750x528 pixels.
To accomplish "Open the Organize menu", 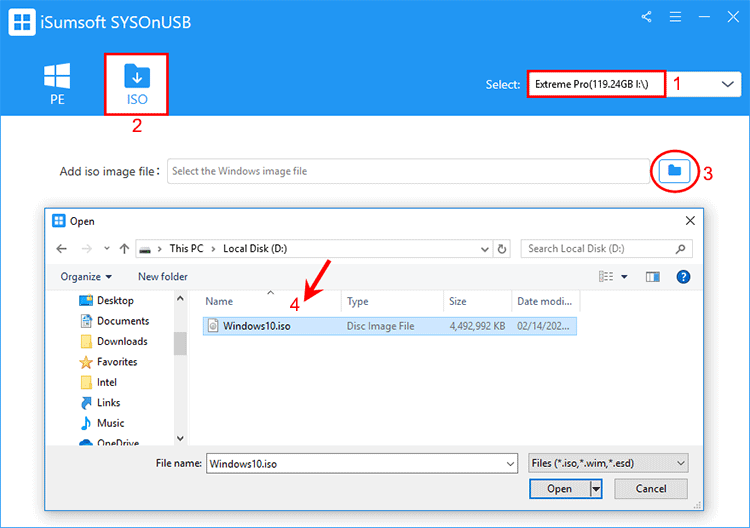I will 86,277.
